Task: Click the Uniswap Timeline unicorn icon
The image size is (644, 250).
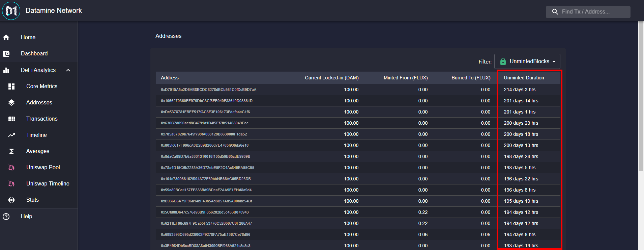Action: click(11, 184)
